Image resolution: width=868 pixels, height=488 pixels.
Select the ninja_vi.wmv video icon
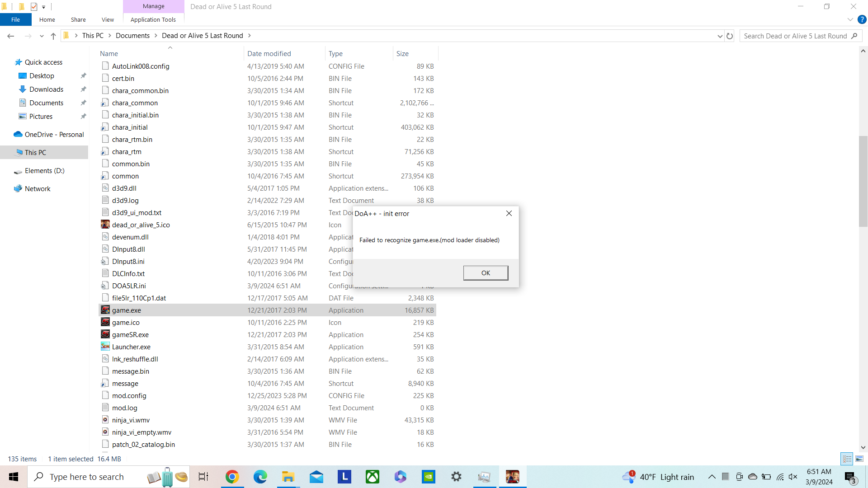105,420
